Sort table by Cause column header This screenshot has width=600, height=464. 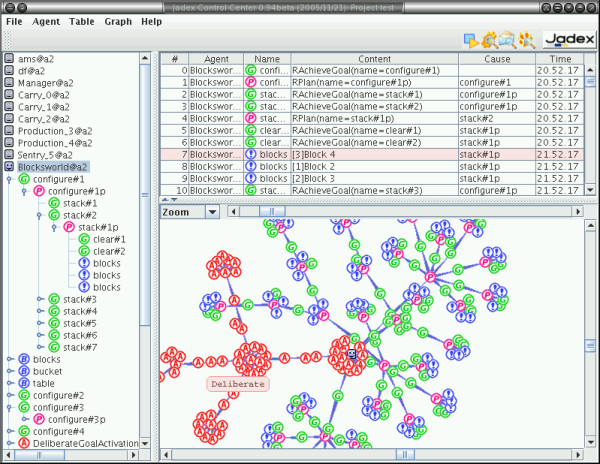(497, 59)
